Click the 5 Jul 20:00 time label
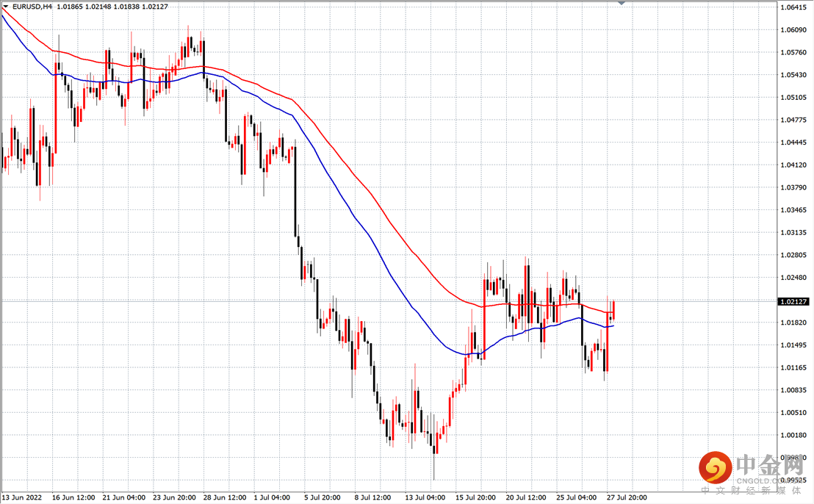Screen dimensions: 814x504 click(323, 497)
